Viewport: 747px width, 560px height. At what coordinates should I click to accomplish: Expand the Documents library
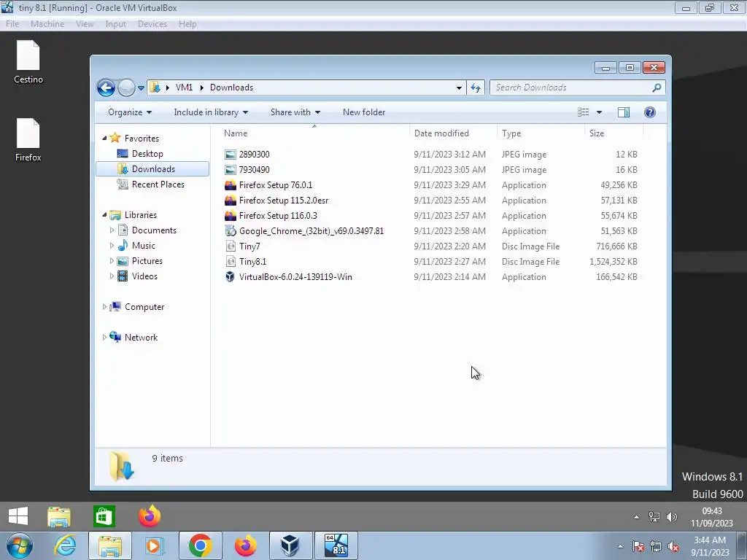[112, 230]
